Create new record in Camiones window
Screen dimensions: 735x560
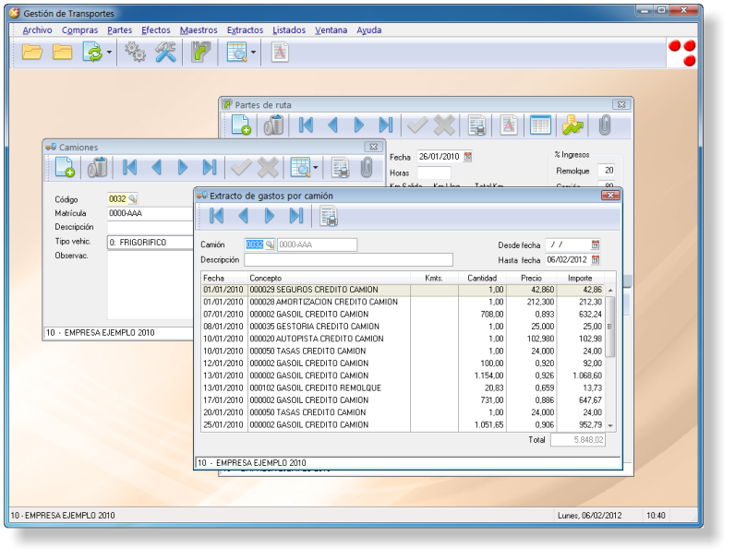tap(66, 167)
